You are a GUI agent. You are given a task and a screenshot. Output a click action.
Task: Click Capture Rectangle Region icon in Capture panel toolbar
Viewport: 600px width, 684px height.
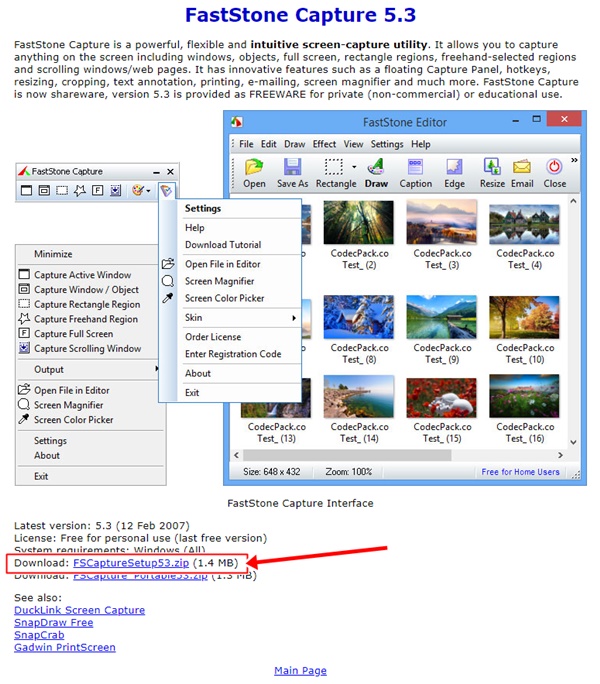pos(62,190)
